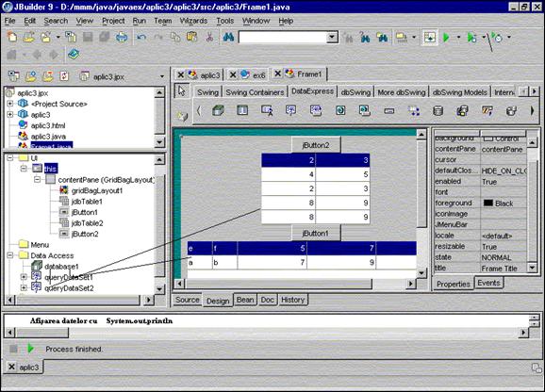This screenshot has height=392, width=545.
Task: Click the database cylinder icon in palette
Action: pyautogui.click(x=438, y=111)
